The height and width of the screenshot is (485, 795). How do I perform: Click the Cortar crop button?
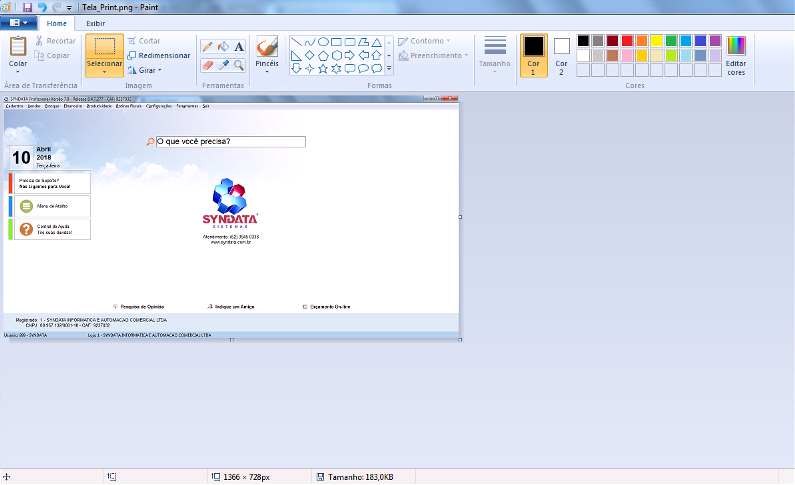coord(144,41)
